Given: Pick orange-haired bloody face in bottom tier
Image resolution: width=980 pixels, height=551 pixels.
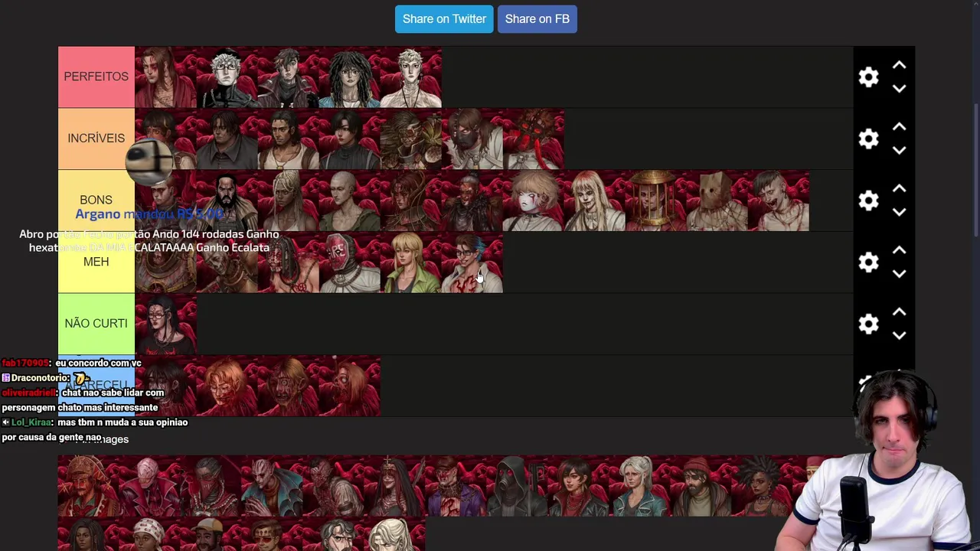Looking at the screenshot, I should (227, 386).
